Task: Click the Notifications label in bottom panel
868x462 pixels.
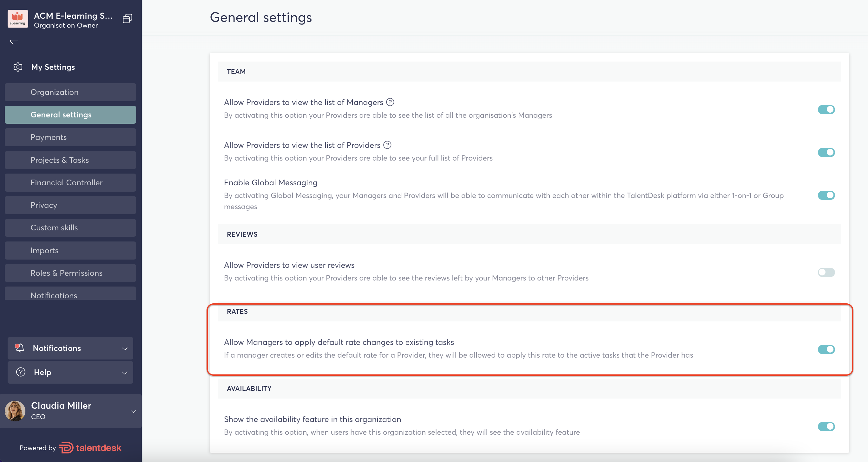Action: click(57, 348)
